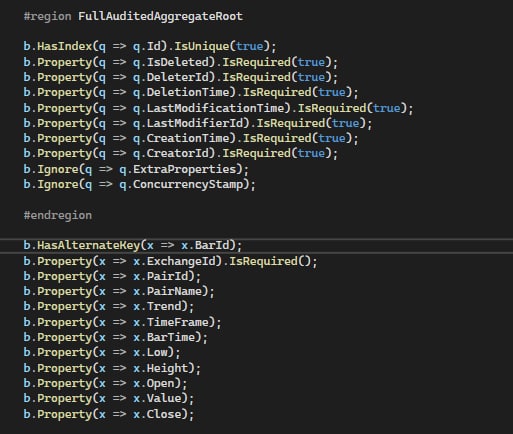Click the x.ExchangeId IsRequired line
Screen dimensions: 513x434
tap(170, 261)
